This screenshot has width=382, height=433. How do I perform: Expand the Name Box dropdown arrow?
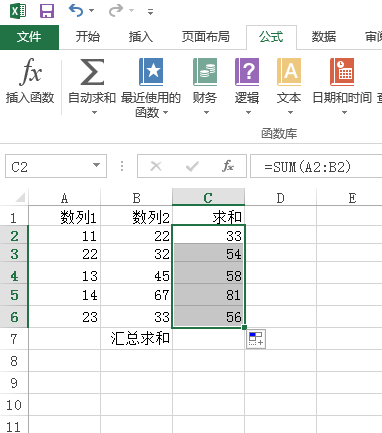96,165
